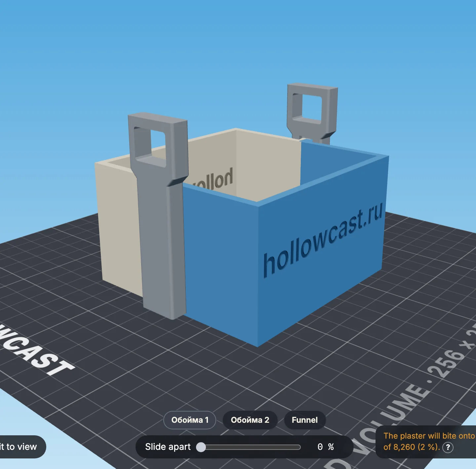Viewport: 476px width, 469px height.
Task: Click the Slide apart 0 % value
Action: [326, 447]
